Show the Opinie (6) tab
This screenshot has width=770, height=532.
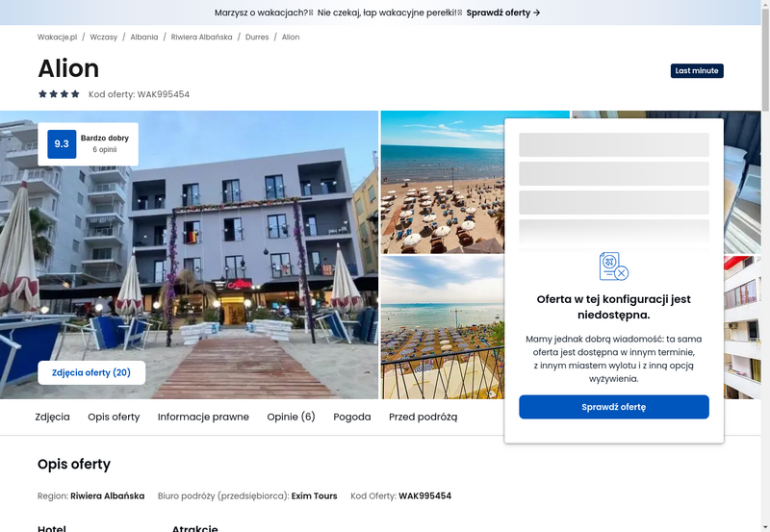click(291, 418)
